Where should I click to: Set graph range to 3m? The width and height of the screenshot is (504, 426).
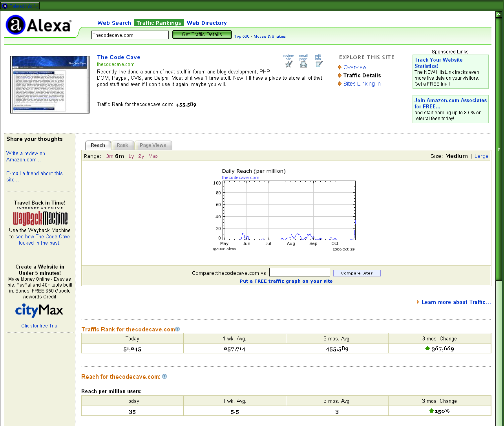pos(110,156)
